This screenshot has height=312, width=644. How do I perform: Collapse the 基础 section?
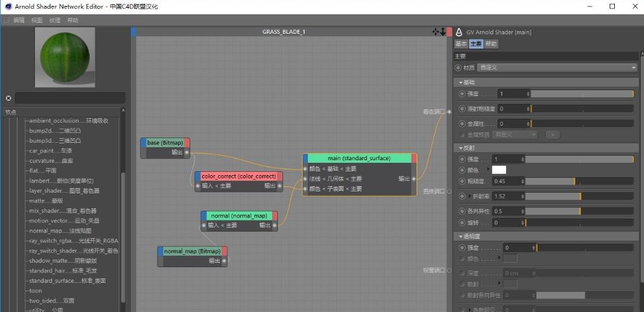(461, 82)
